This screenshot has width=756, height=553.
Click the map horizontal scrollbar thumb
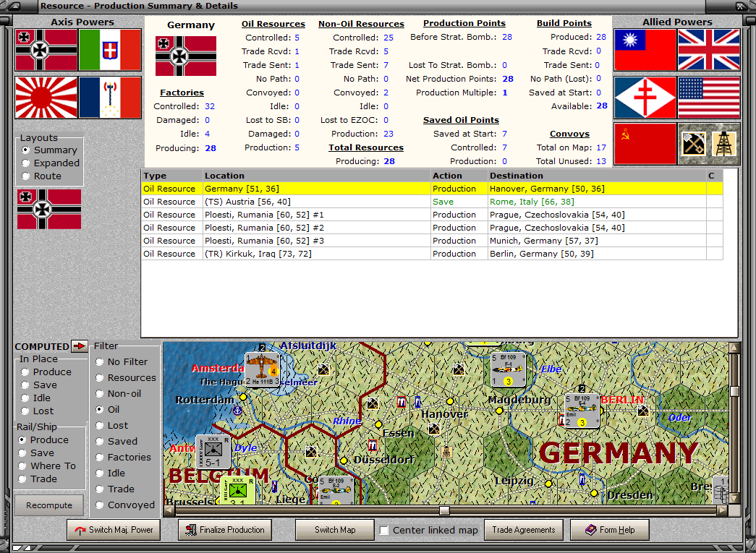click(444, 510)
